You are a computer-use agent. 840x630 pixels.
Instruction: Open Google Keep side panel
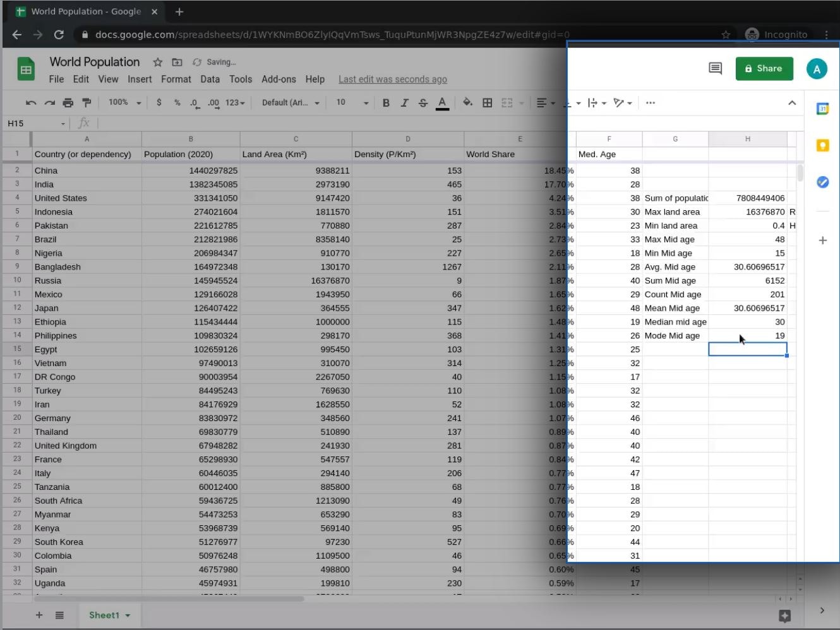(x=822, y=146)
